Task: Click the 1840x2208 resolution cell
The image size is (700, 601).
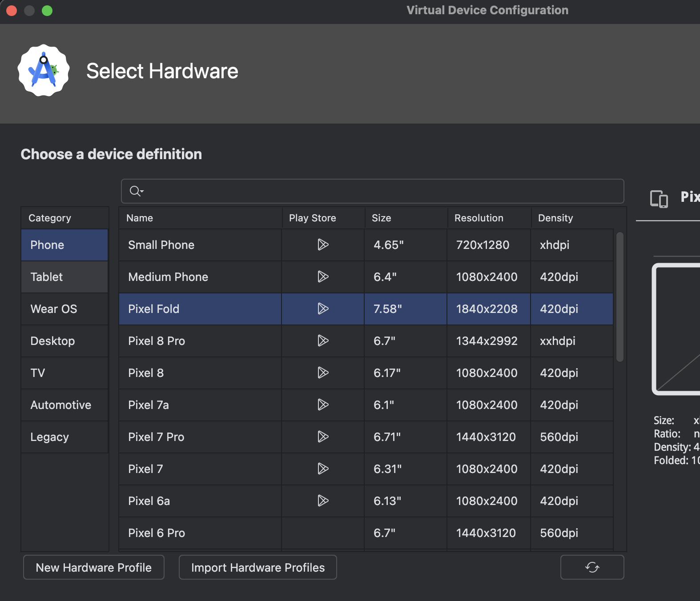Action: click(489, 309)
